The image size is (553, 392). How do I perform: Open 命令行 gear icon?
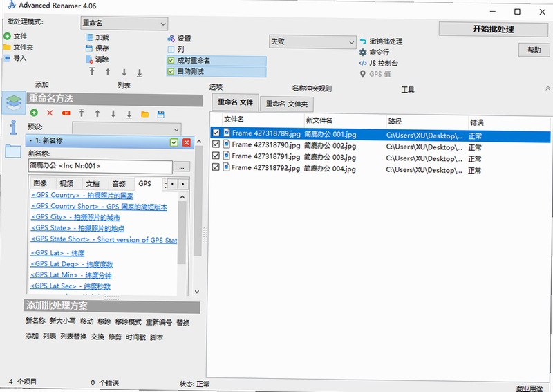point(363,53)
